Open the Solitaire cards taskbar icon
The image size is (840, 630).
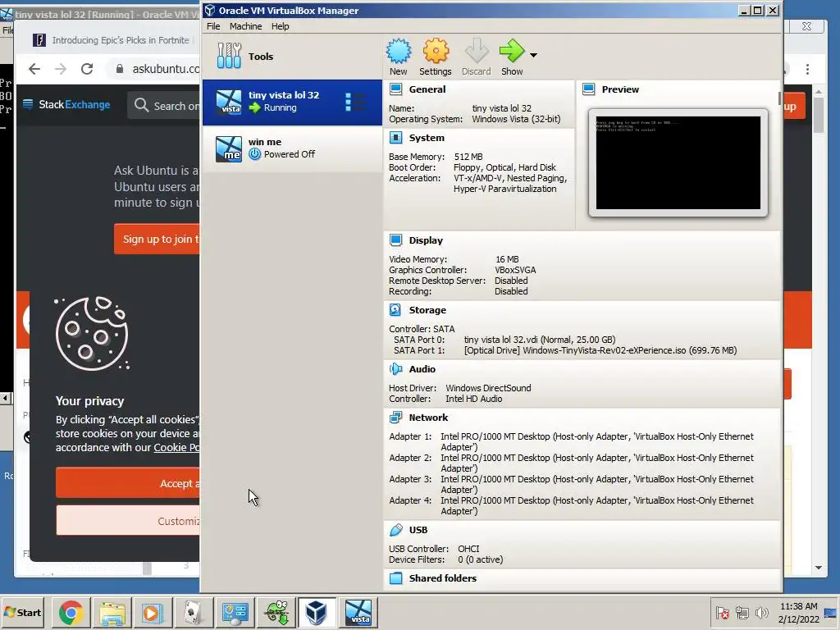tap(194, 612)
